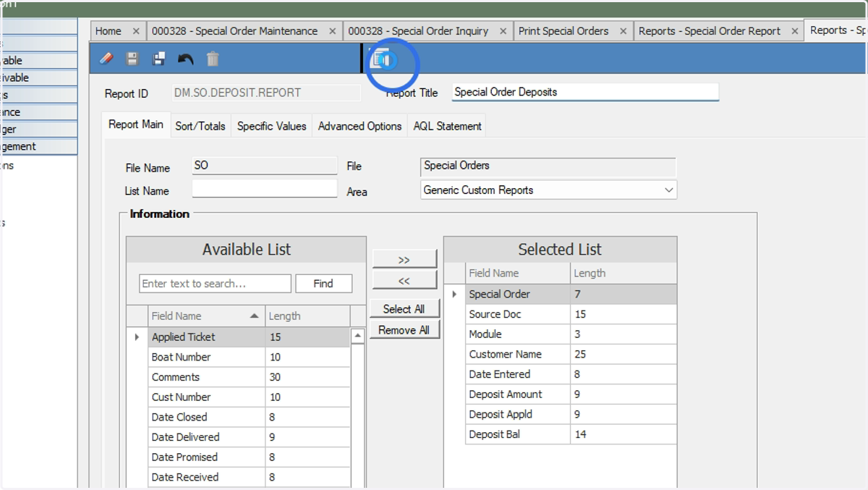Open the Sort/Totals tab
Image resolution: width=868 pixels, height=490 pixels.
[200, 126]
